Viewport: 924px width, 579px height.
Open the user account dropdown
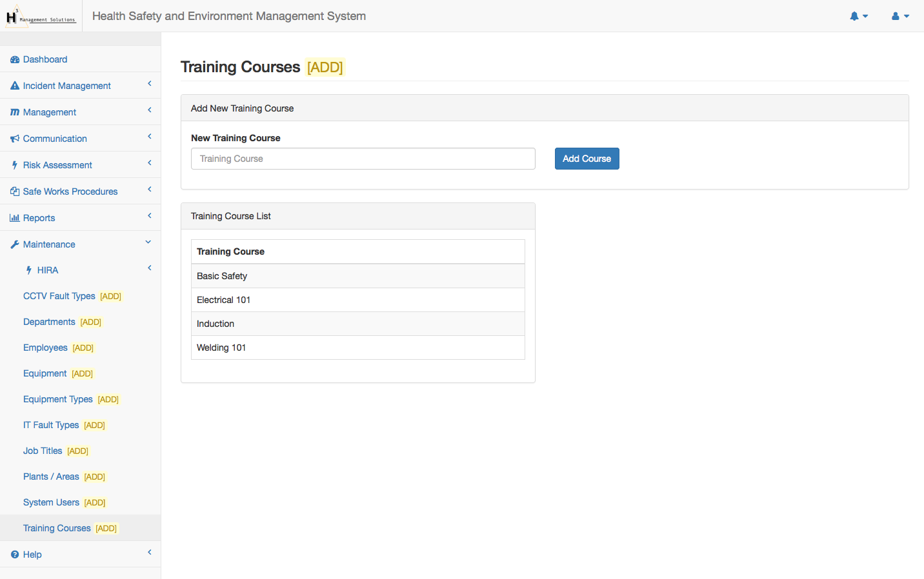(900, 16)
